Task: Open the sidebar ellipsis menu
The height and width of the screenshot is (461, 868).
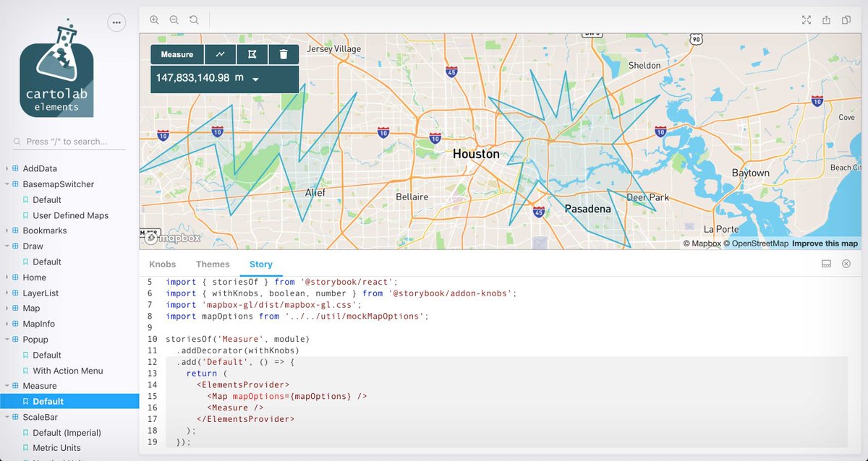Action: pos(116,23)
